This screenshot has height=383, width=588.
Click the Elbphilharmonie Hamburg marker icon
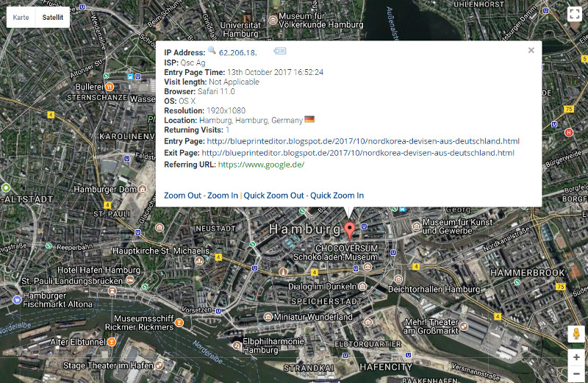[237, 345]
